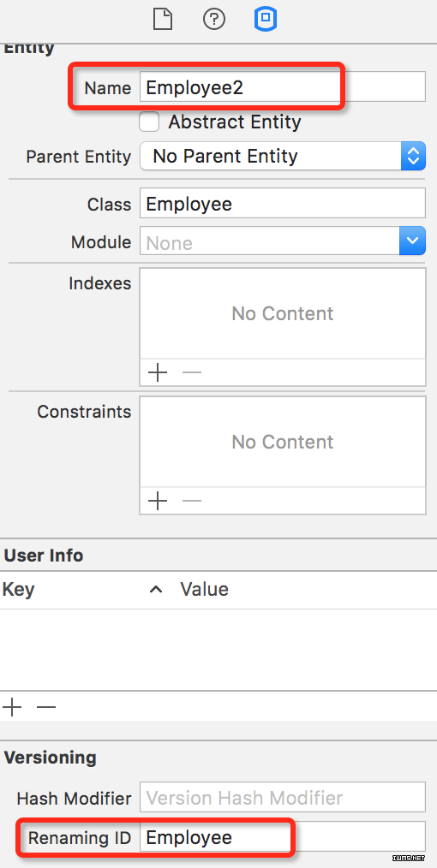The height and width of the screenshot is (868, 437).
Task: Show the Quick Help inspector
Action: click(x=214, y=20)
